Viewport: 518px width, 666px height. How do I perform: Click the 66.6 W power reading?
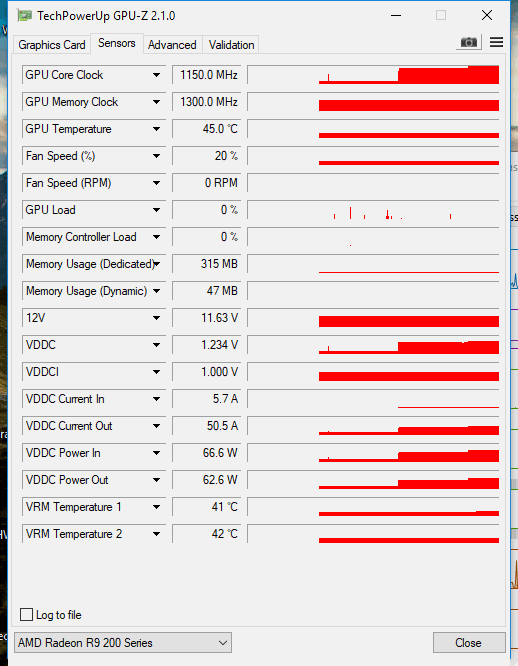207,453
